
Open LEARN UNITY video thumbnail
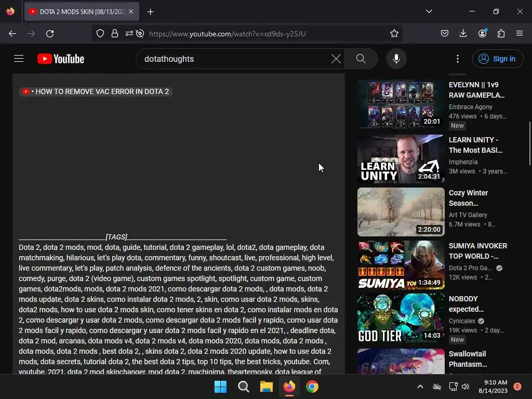pyautogui.click(x=401, y=159)
